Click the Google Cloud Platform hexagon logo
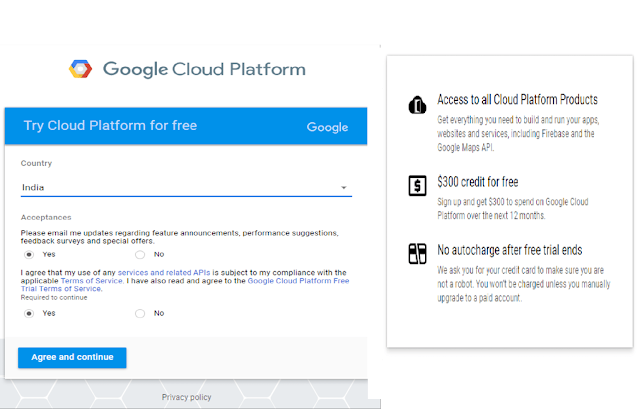The image size is (640, 409). (x=82, y=69)
